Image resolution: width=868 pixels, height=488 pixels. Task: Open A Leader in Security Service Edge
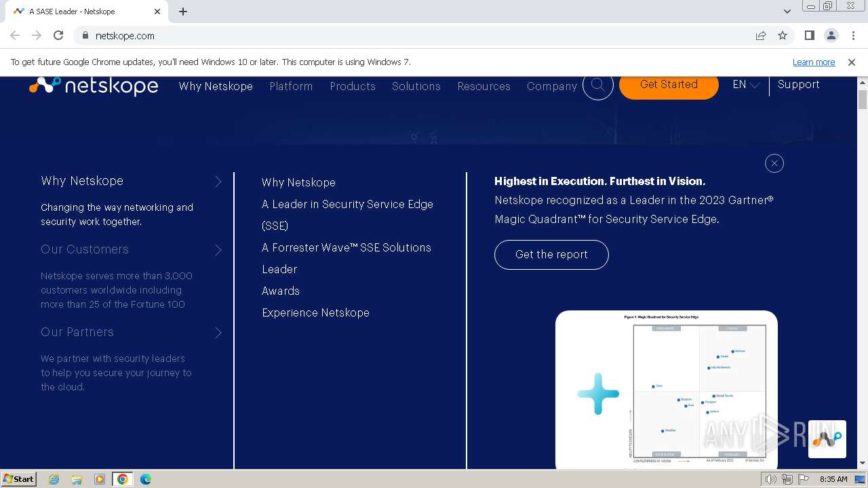click(347, 215)
